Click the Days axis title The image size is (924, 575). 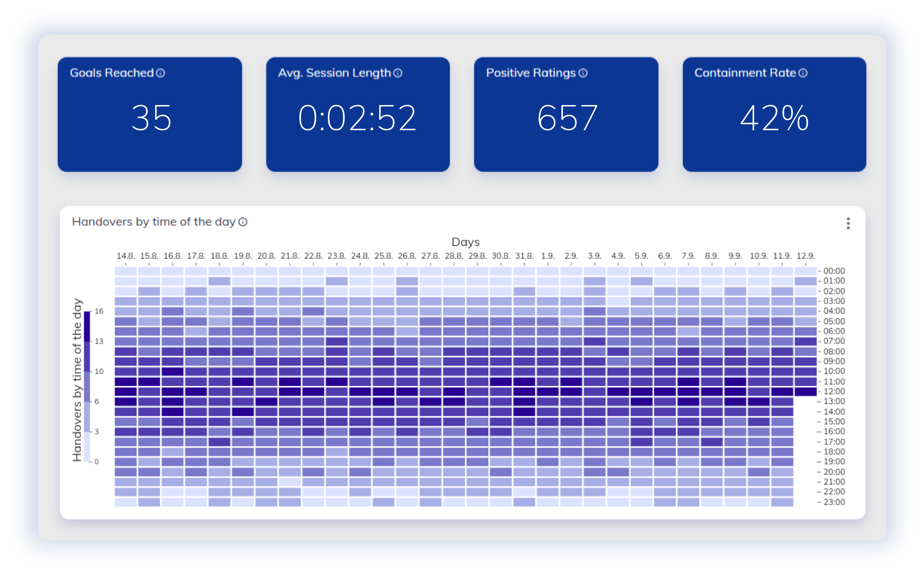click(x=466, y=242)
